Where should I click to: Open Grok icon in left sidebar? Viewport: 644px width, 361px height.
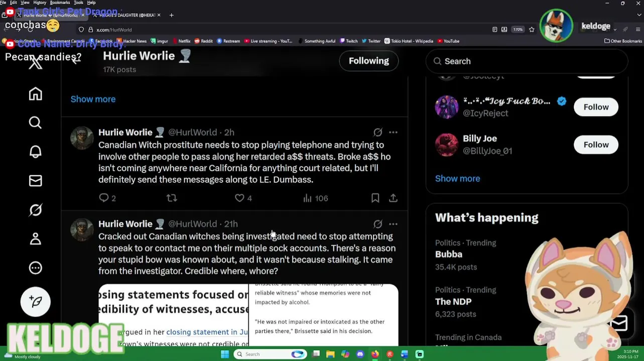pyautogui.click(x=35, y=210)
